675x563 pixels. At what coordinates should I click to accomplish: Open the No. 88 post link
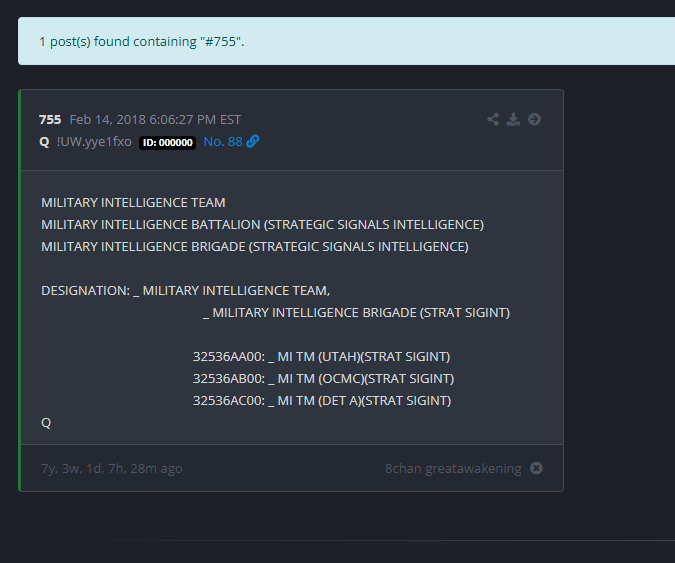(223, 142)
